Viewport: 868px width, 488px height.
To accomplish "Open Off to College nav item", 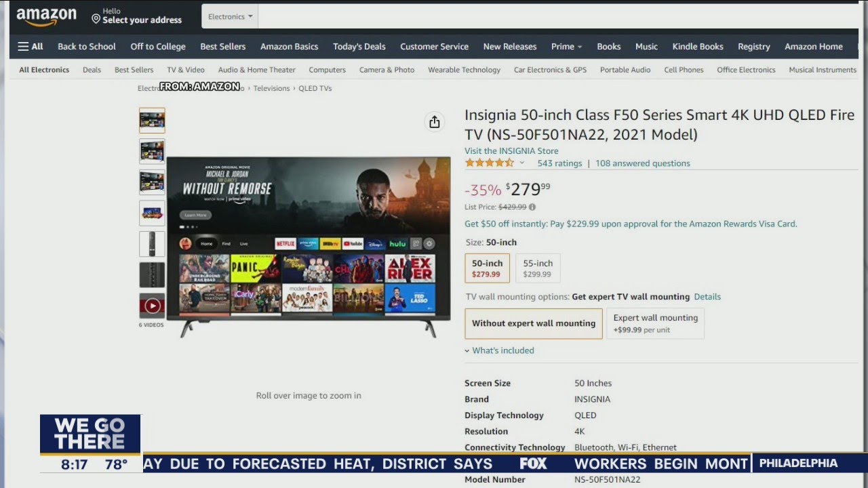I will [158, 47].
